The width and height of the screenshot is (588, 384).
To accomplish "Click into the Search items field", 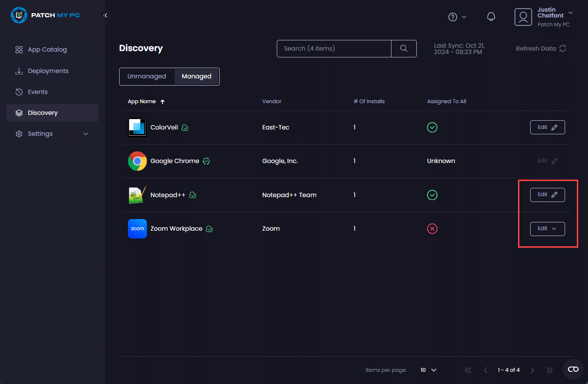I will (334, 49).
